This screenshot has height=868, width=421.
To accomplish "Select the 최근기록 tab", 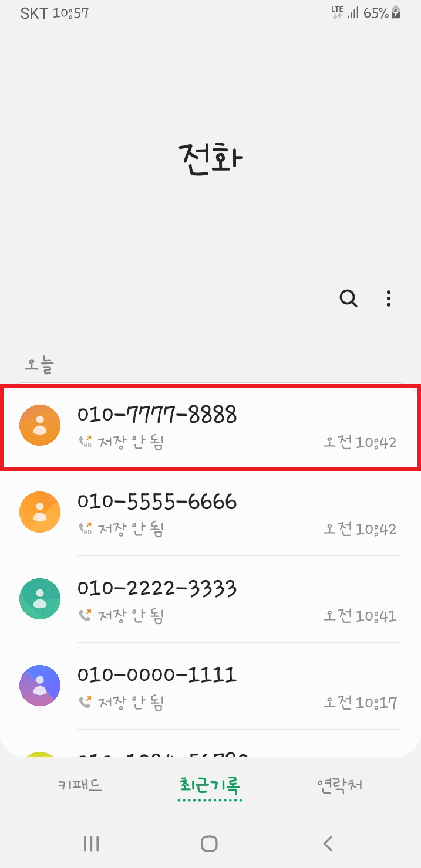I will point(210,785).
